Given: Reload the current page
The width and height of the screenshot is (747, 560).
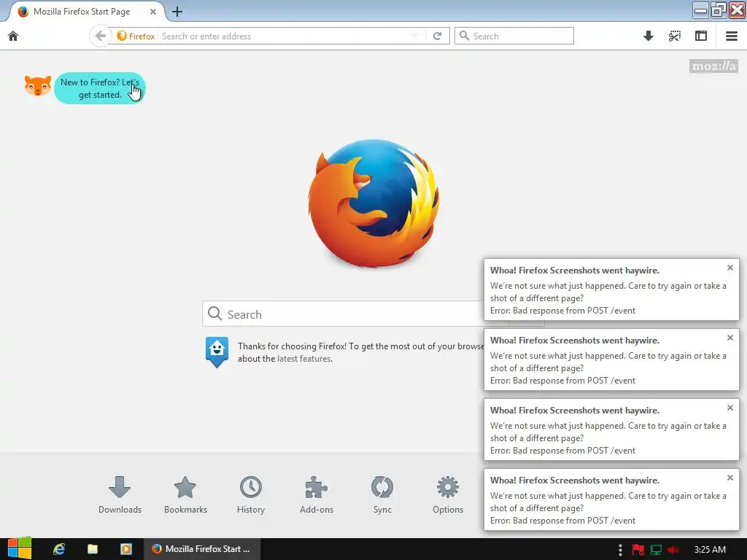Looking at the screenshot, I should [x=437, y=36].
